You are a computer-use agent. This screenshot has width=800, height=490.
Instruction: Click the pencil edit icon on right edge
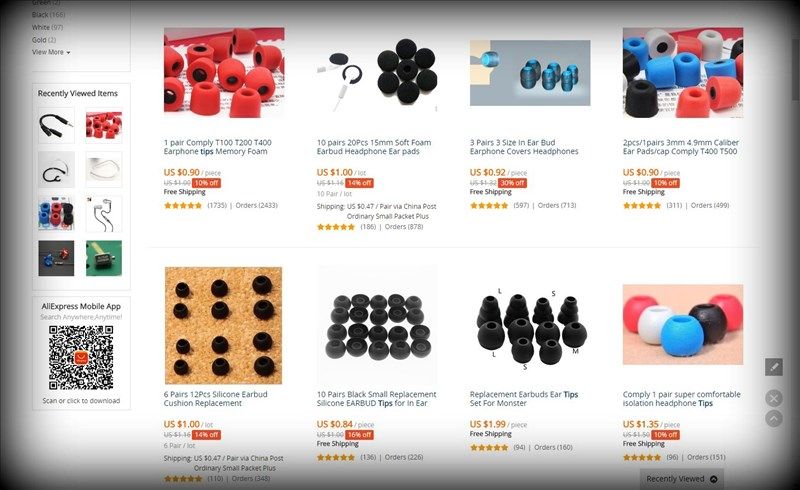click(773, 367)
